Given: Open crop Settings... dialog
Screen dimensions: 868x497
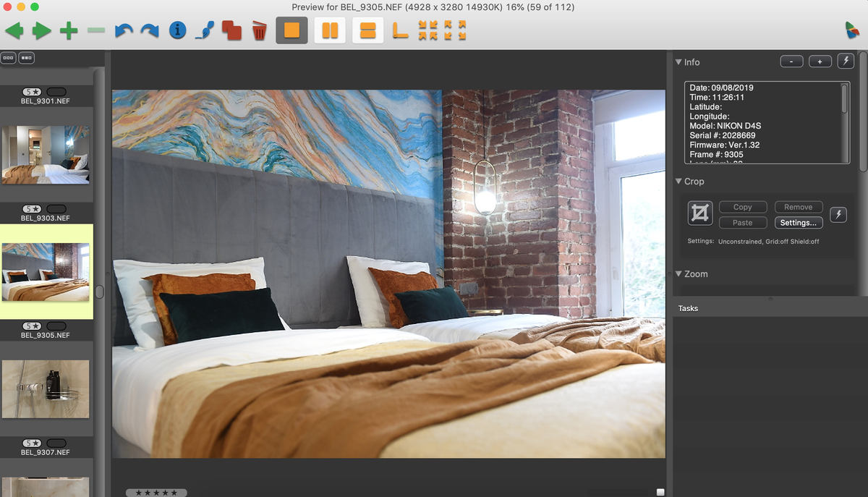Looking at the screenshot, I should [799, 223].
